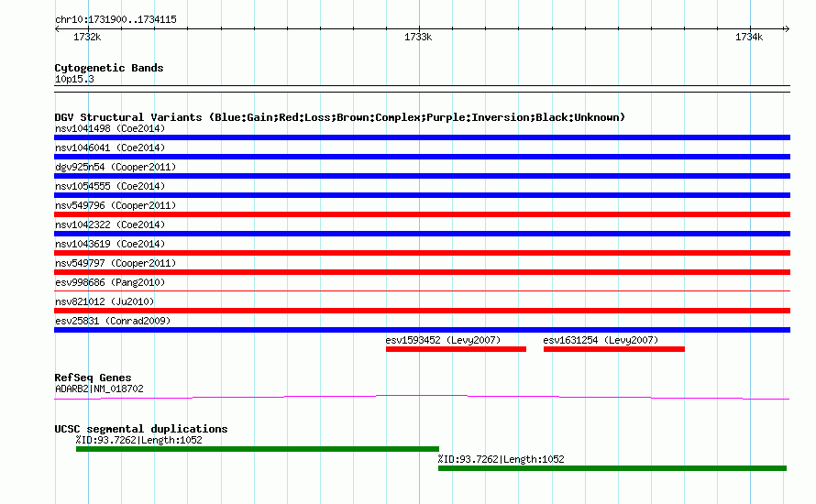Select the esv1631254 (Levy2007) label

pos(601,340)
